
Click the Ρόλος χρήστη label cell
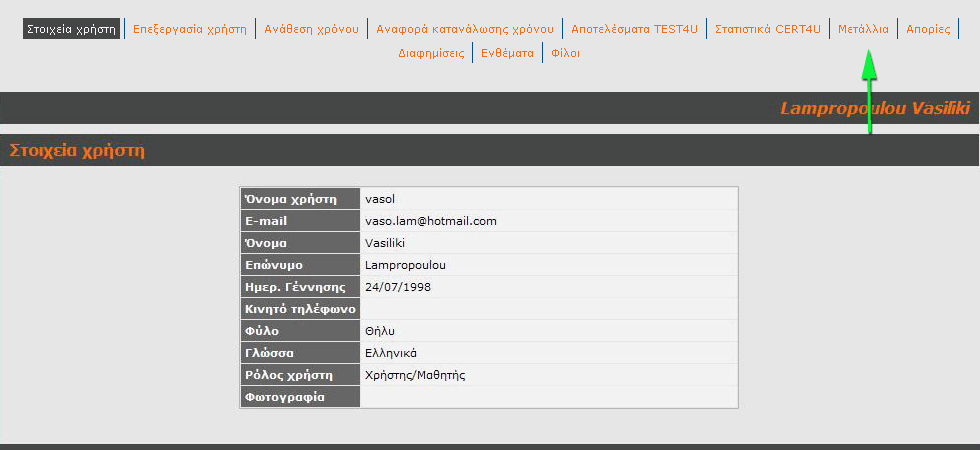[300, 375]
